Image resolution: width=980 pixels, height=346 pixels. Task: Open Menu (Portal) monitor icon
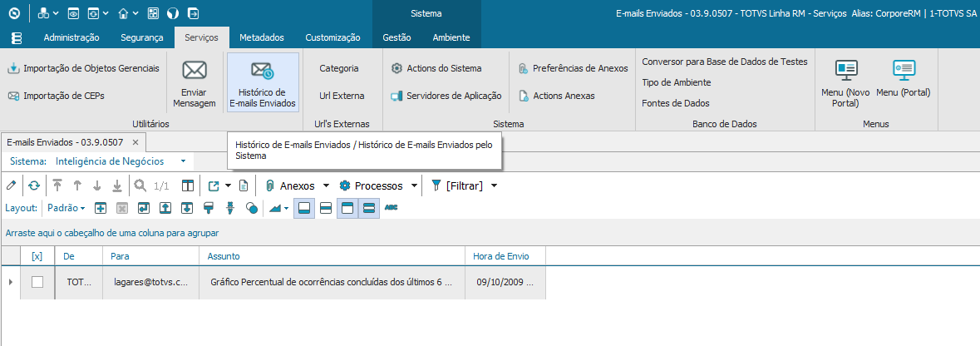[x=904, y=78]
